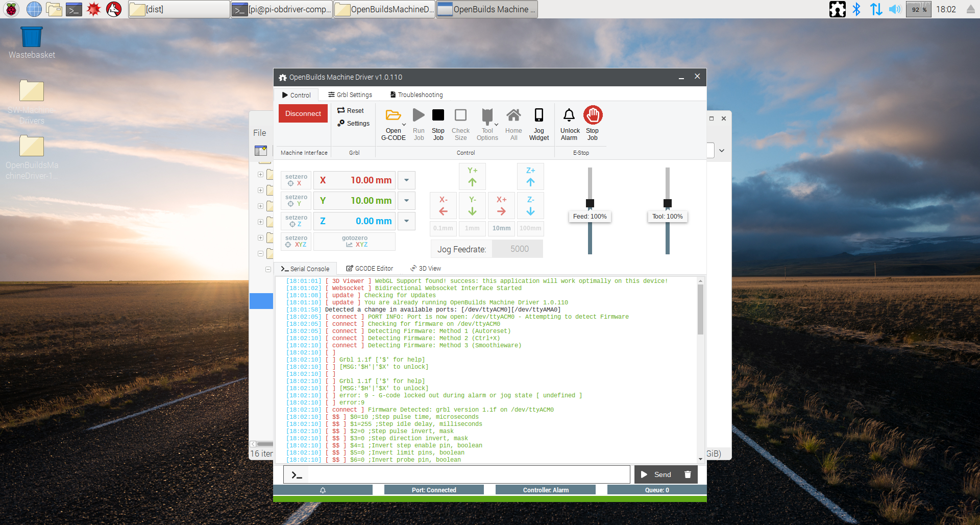The image size is (980, 525).
Task: Click the red Disconnect button
Action: point(303,114)
